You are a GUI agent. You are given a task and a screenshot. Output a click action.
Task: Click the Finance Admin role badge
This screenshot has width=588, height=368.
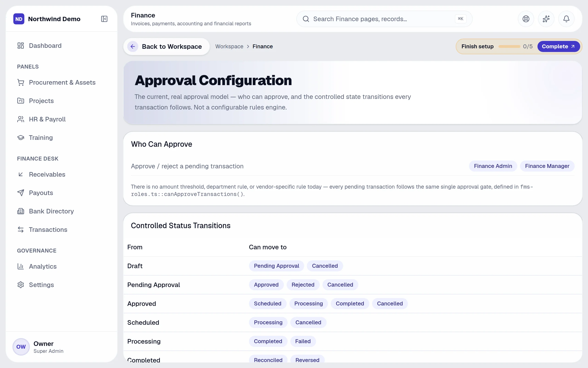pos(493,166)
